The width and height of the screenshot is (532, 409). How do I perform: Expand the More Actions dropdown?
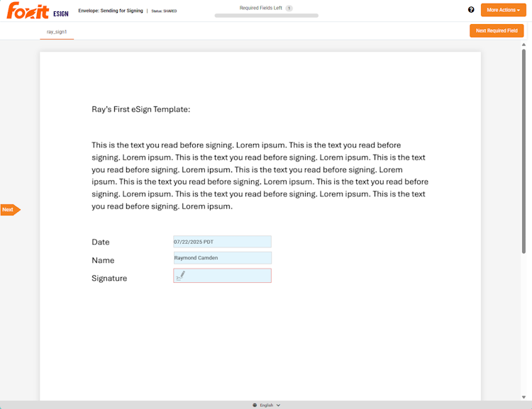click(503, 10)
